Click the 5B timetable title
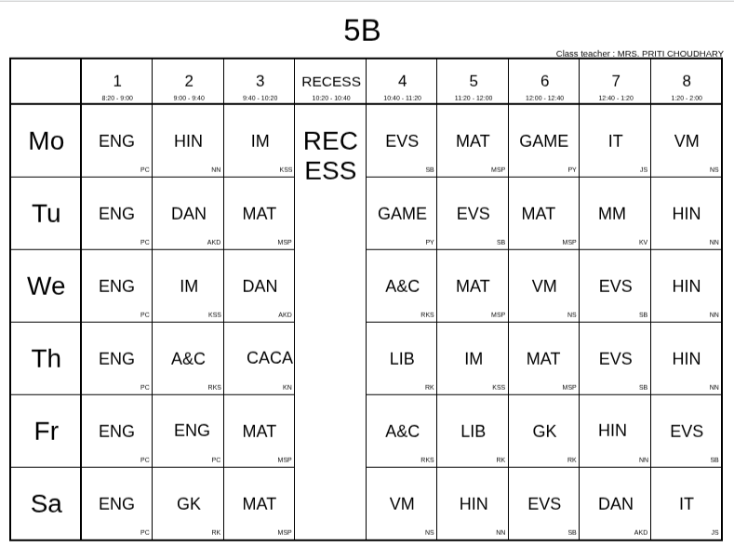734x560 pixels. pos(362,31)
